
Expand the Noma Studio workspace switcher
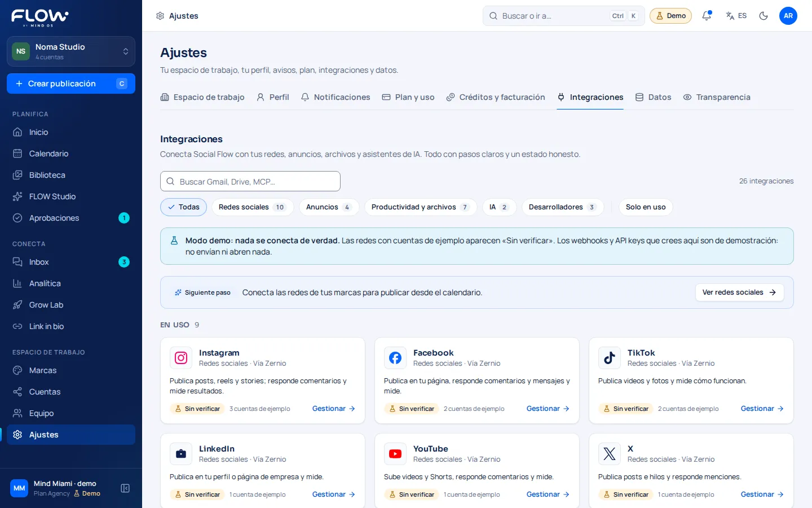coord(71,51)
